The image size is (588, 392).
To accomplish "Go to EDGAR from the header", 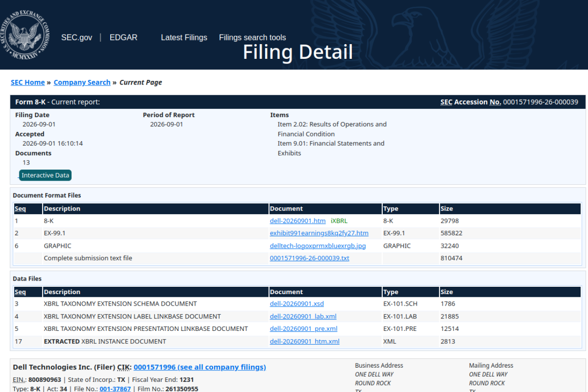I will (x=124, y=38).
